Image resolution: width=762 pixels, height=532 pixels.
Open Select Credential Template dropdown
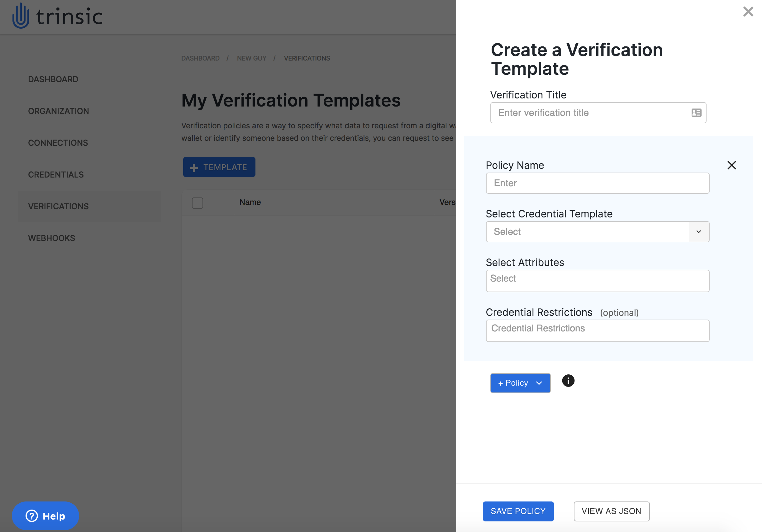[x=598, y=232]
